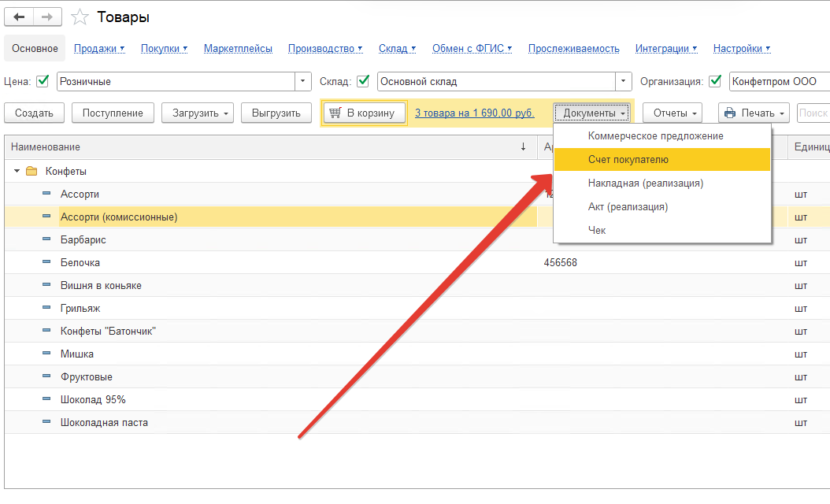
Task: Open the Загрузить dropdown button
Action: 198,113
